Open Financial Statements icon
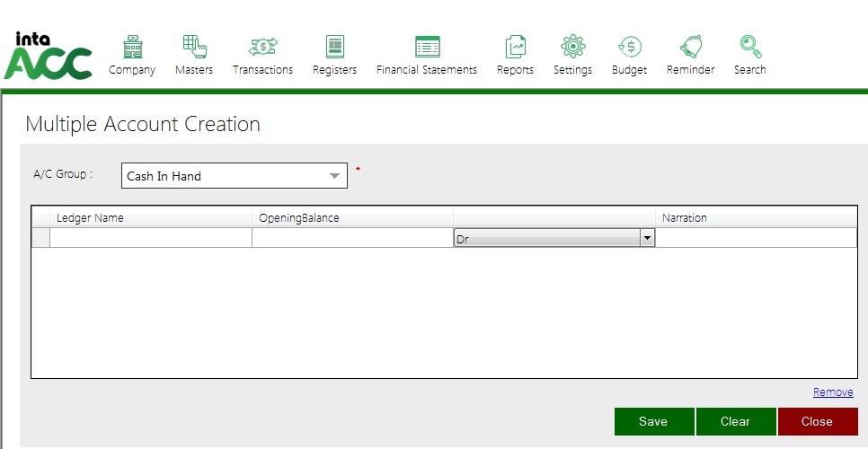Image resolution: width=868 pixels, height=449 pixels. 427,48
